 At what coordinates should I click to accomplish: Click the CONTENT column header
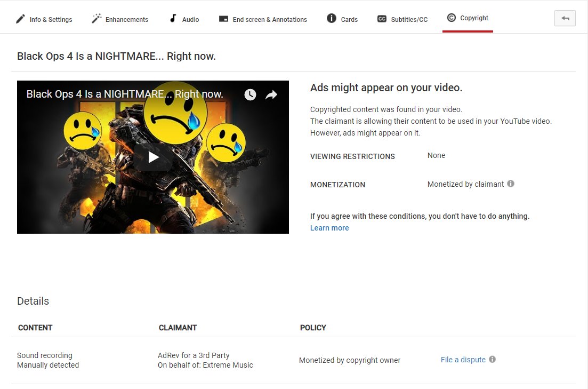[x=35, y=328]
